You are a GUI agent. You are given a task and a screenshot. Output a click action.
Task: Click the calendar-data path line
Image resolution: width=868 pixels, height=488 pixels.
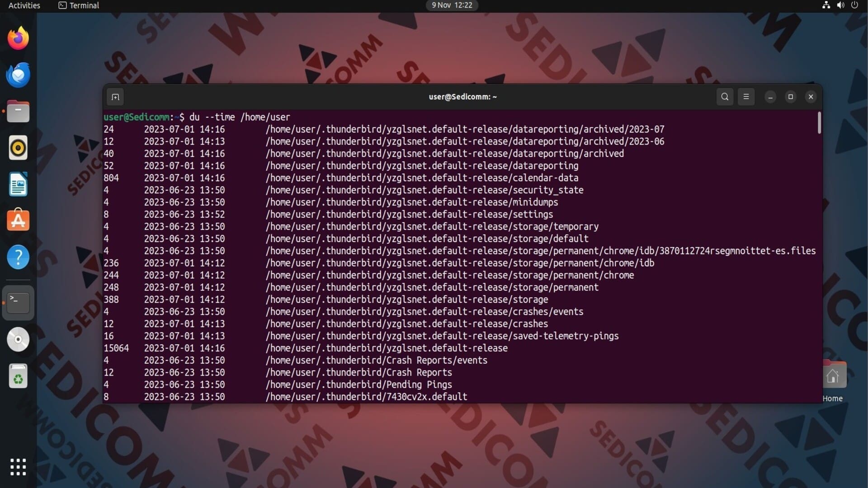422,178
